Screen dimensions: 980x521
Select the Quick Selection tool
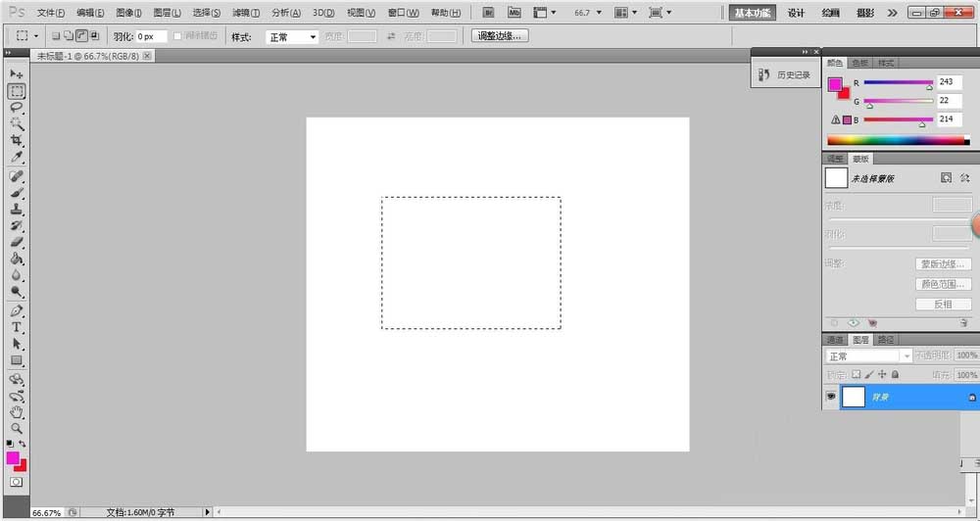pyautogui.click(x=17, y=123)
